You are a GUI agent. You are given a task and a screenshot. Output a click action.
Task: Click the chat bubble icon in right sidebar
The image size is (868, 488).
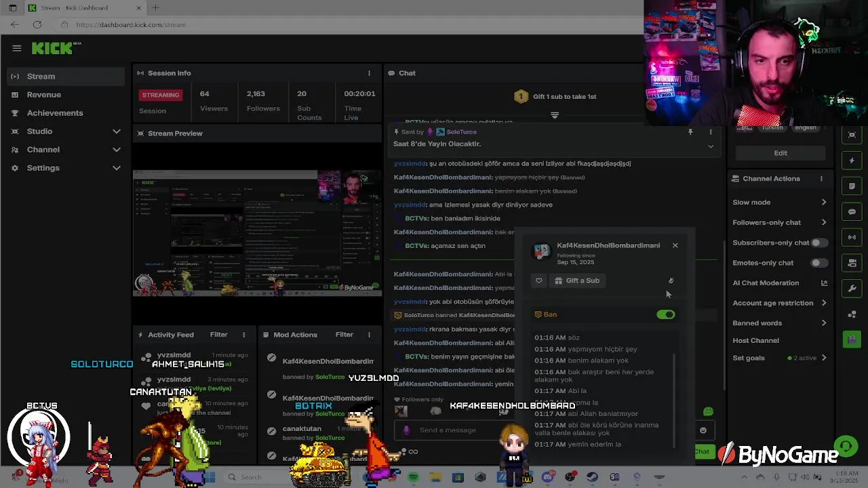852,212
